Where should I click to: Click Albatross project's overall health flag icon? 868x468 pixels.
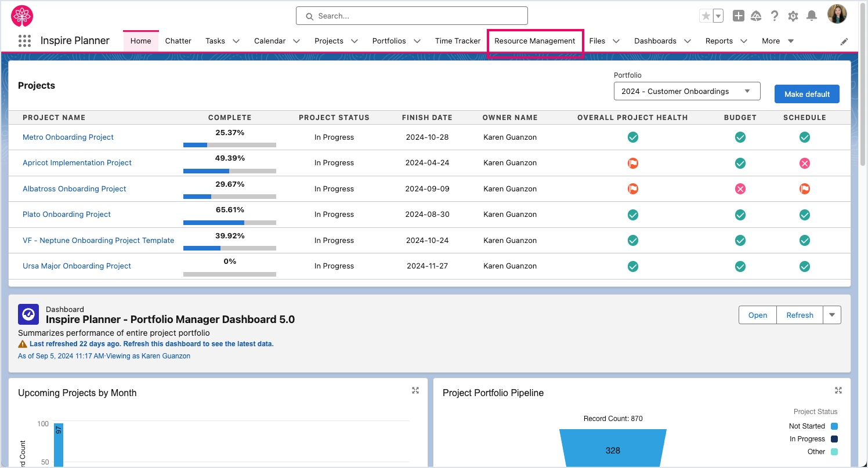click(x=633, y=189)
